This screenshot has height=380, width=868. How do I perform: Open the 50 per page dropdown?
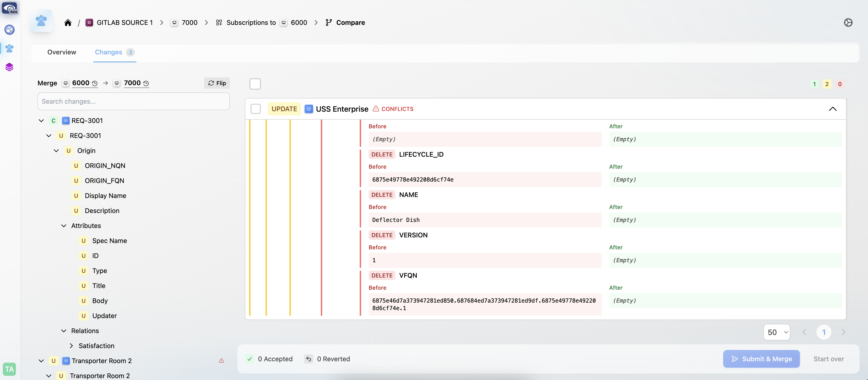click(x=777, y=332)
